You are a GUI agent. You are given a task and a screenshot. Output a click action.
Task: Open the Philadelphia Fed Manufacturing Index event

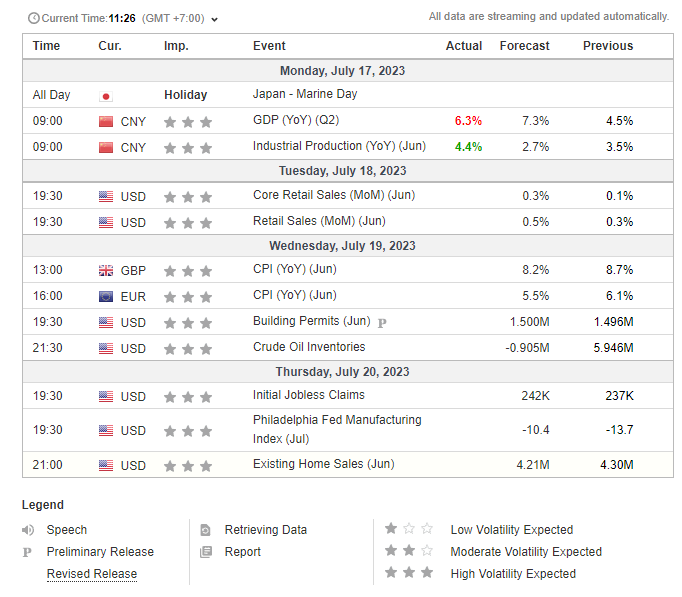(x=336, y=429)
